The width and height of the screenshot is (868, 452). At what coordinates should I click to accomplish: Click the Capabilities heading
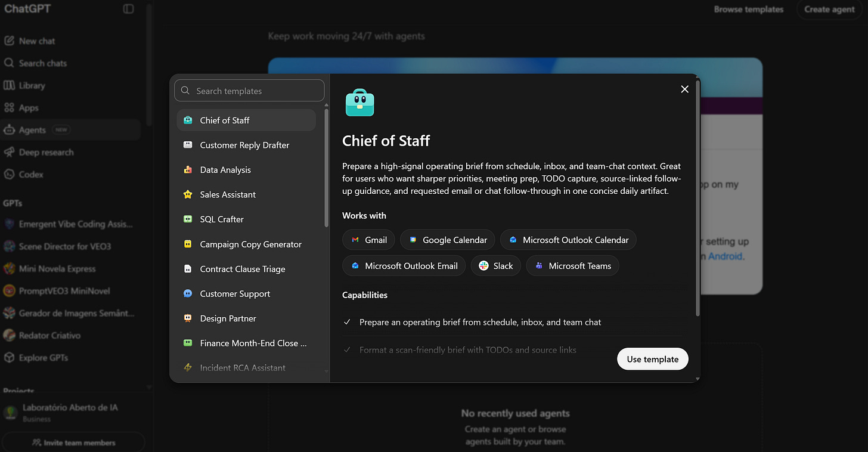(x=365, y=295)
